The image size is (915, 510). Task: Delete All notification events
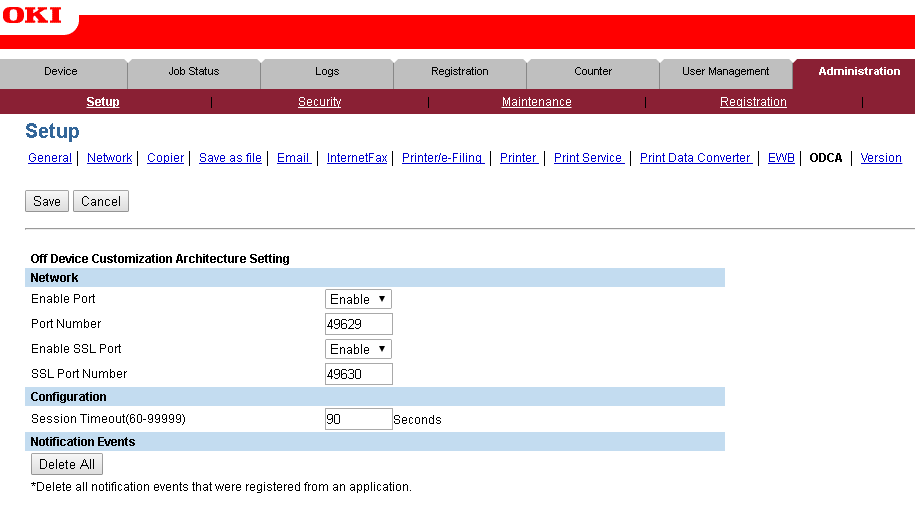pyautogui.click(x=67, y=464)
